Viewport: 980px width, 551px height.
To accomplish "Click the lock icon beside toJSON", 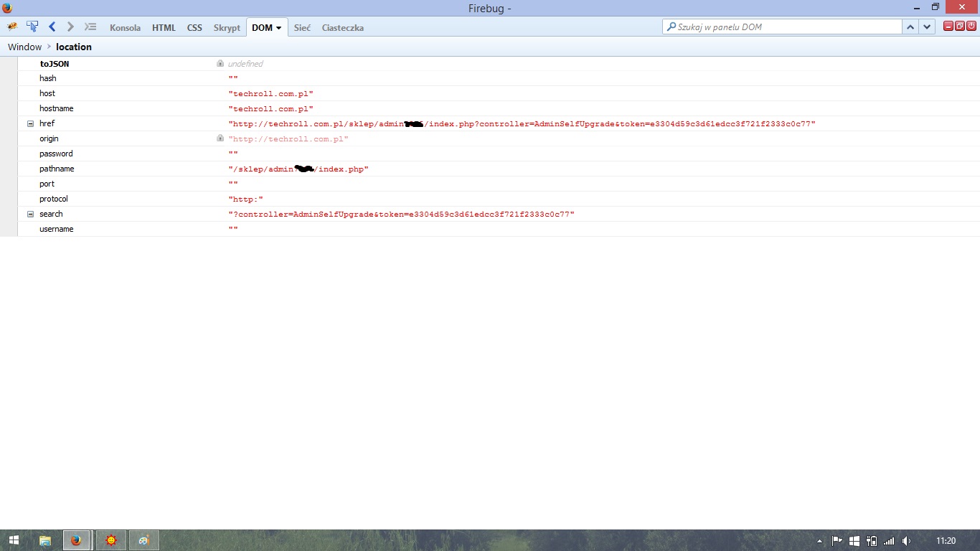I will click(220, 63).
